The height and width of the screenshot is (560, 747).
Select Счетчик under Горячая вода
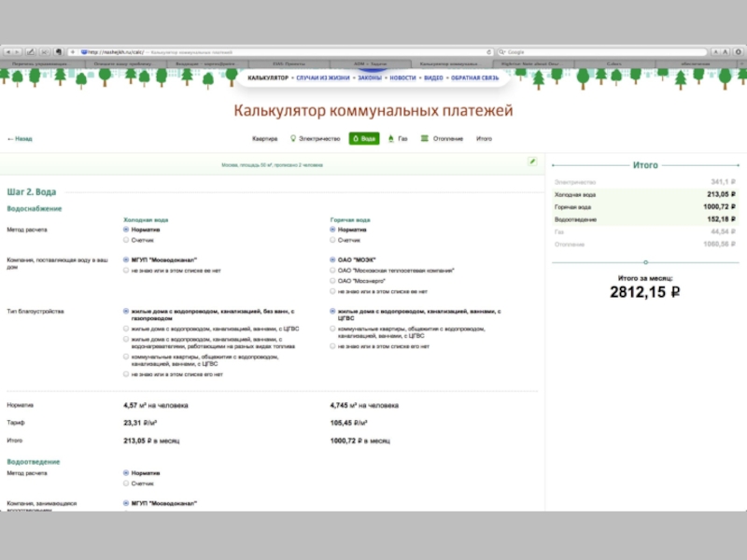coord(333,240)
